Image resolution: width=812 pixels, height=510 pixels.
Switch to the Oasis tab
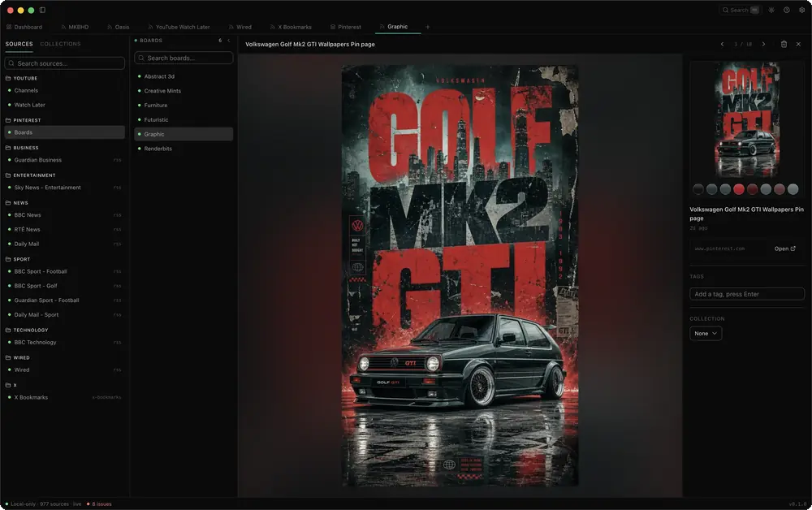(x=119, y=27)
